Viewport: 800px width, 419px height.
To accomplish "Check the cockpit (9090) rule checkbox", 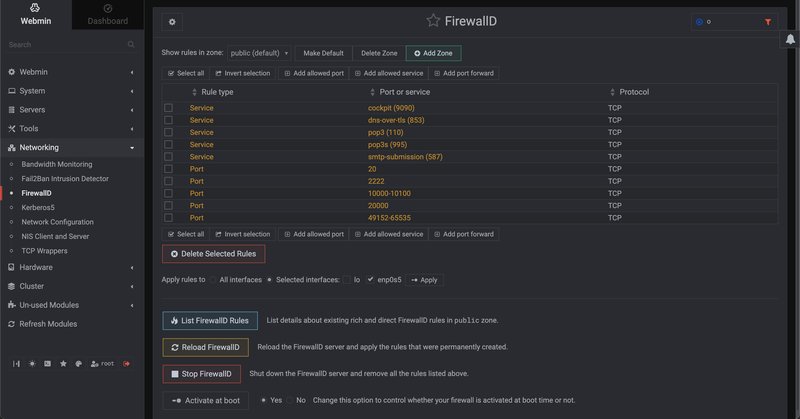I will pos(168,107).
